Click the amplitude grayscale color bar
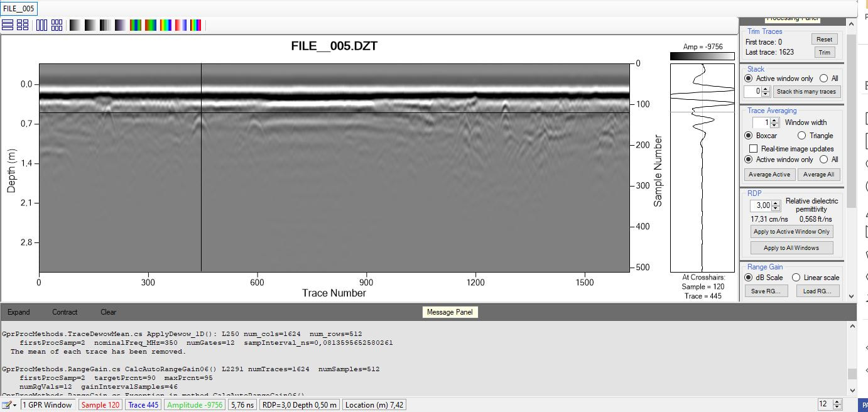 (x=702, y=56)
